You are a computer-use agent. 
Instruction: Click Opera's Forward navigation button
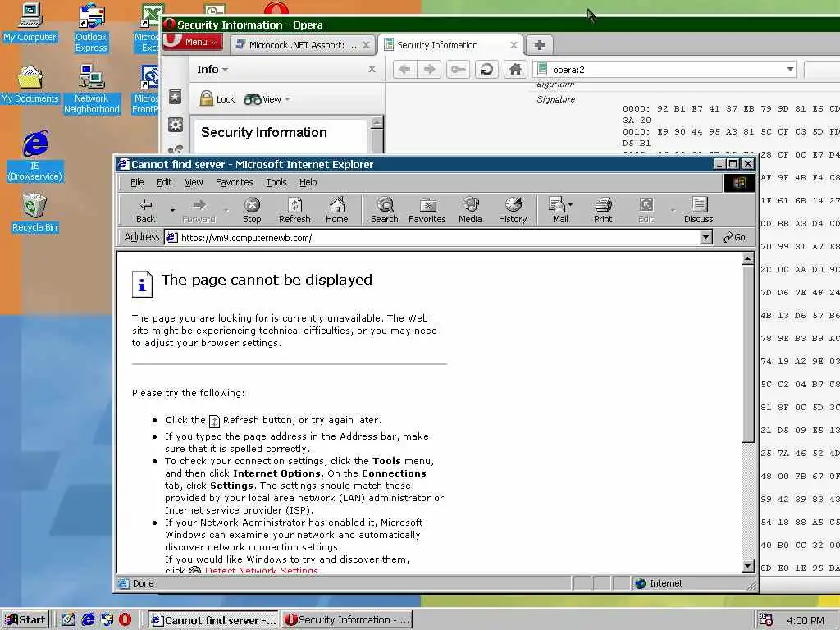430,69
